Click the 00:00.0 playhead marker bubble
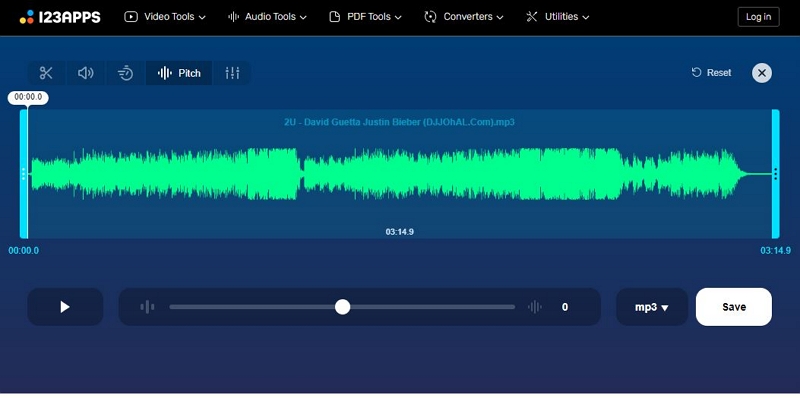 (x=28, y=97)
